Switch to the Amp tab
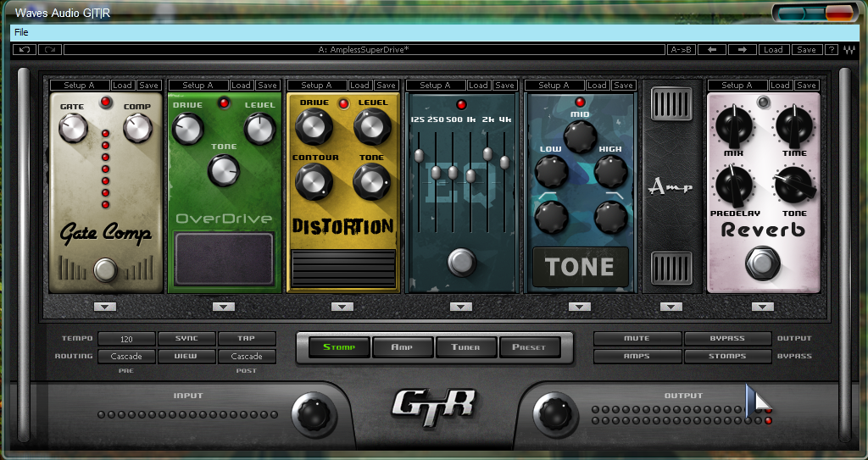The width and height of the screenshot is (868, 460). coord(402,347)
